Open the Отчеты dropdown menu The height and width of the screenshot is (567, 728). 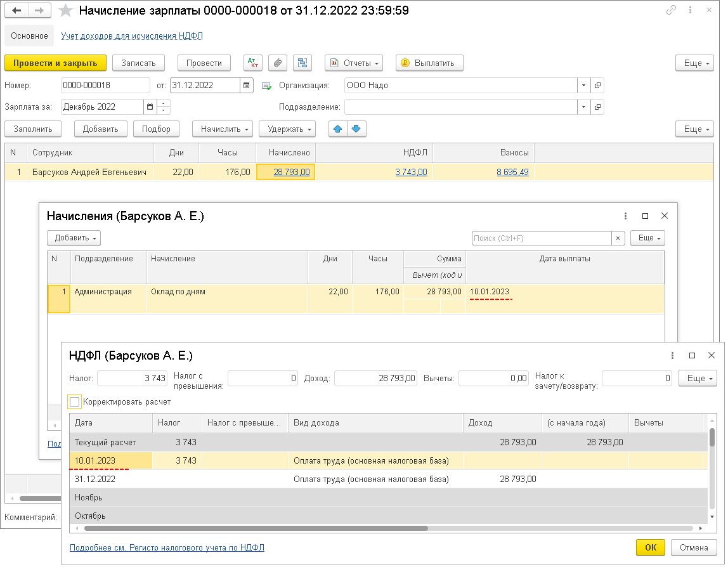click(354, 63)
